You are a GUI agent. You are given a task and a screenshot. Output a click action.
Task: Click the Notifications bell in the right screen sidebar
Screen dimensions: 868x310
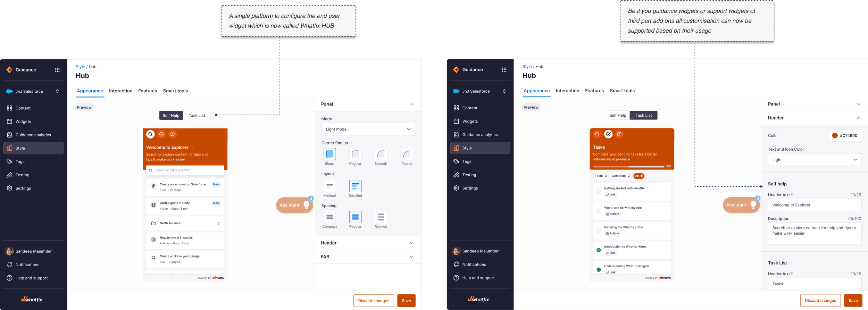pos(456,265)
